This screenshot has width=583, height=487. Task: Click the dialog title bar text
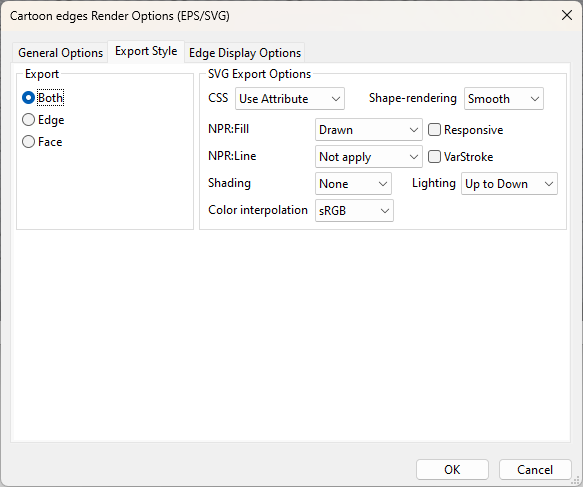pyautogui.click(x=120, y=16)
